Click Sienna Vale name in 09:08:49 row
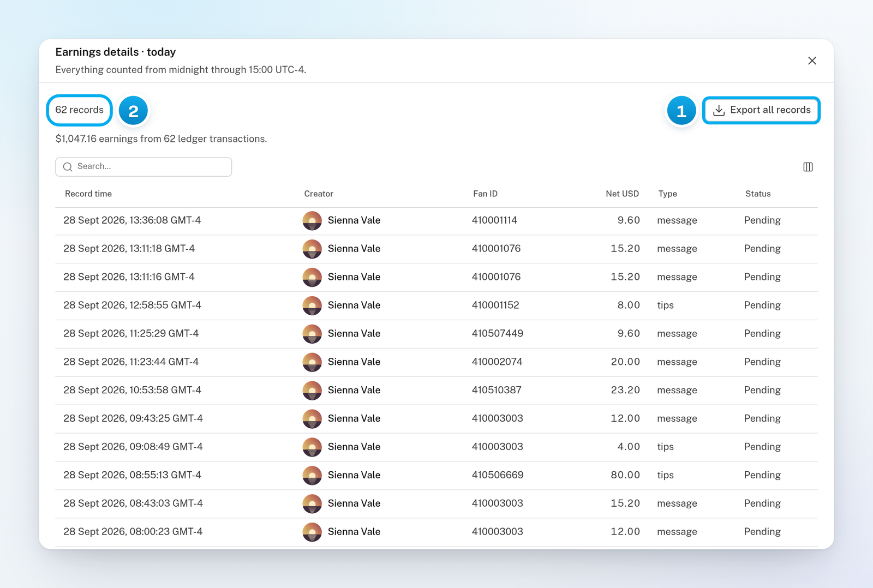This screenshot has height=588, width=873. [354, 447]
